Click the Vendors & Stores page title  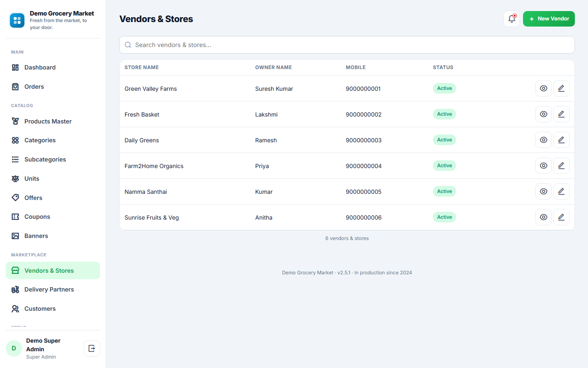(x=156, y=19)
